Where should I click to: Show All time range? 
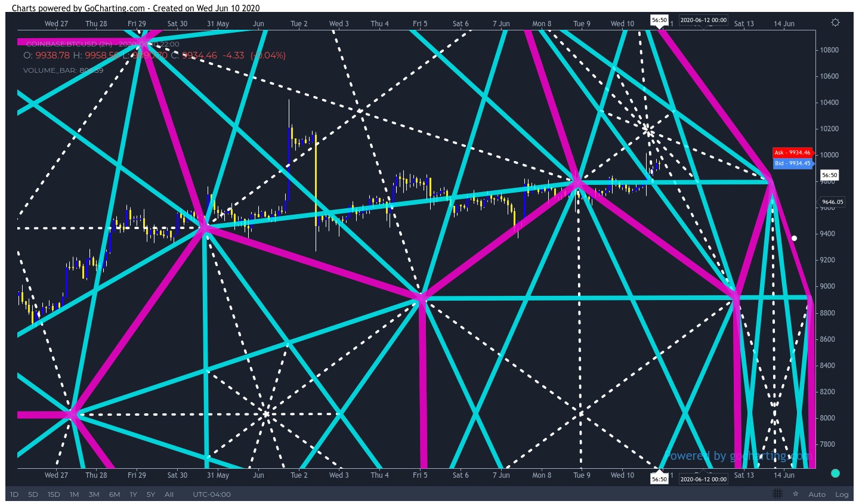169,494
